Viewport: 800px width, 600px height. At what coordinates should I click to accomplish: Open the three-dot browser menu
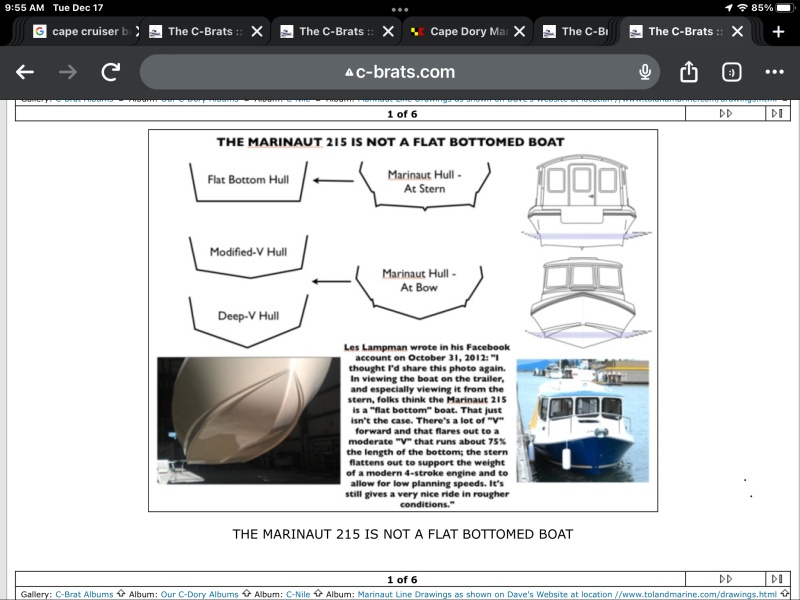pyautogui.click(x=774, y=72)
